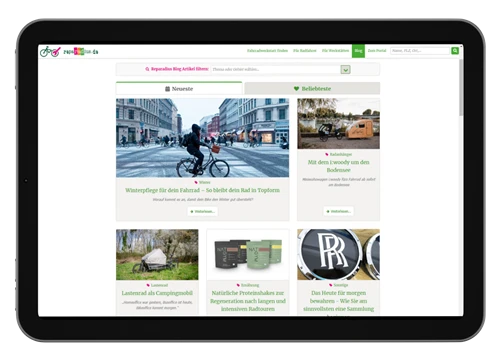Open 'Mit dem i:woody um den Bodensee'
This screenshot has height=360, width=500.
pyautogui.click(x=338, y=166)
